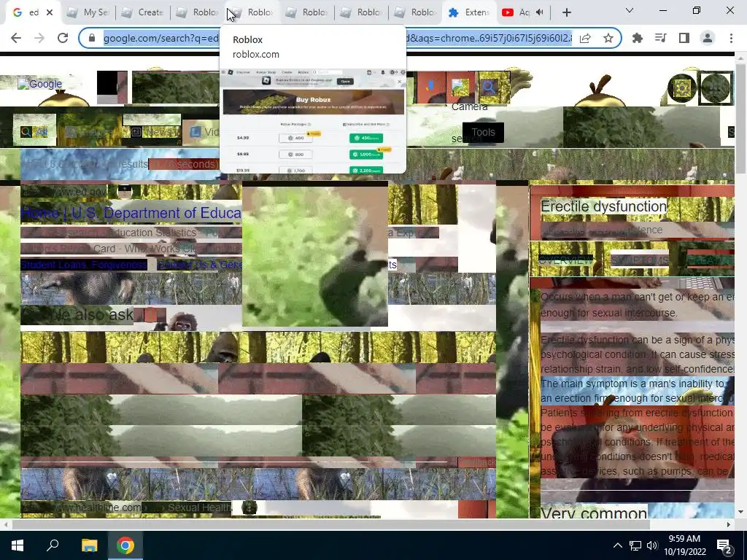Click the horizontal scrollbar thumb

331,524
